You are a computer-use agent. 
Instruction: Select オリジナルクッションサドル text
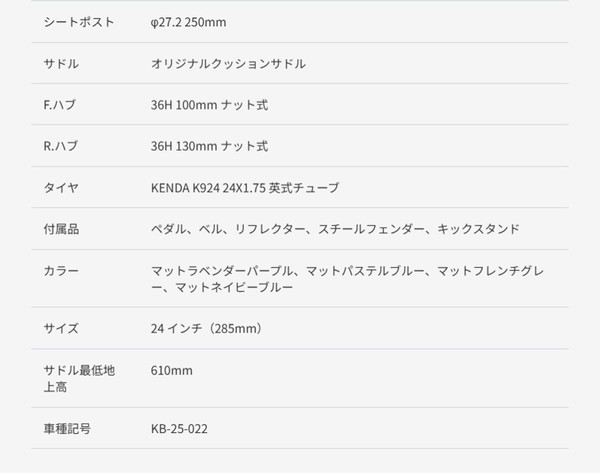pyautogui.click(x=228, y=64)
